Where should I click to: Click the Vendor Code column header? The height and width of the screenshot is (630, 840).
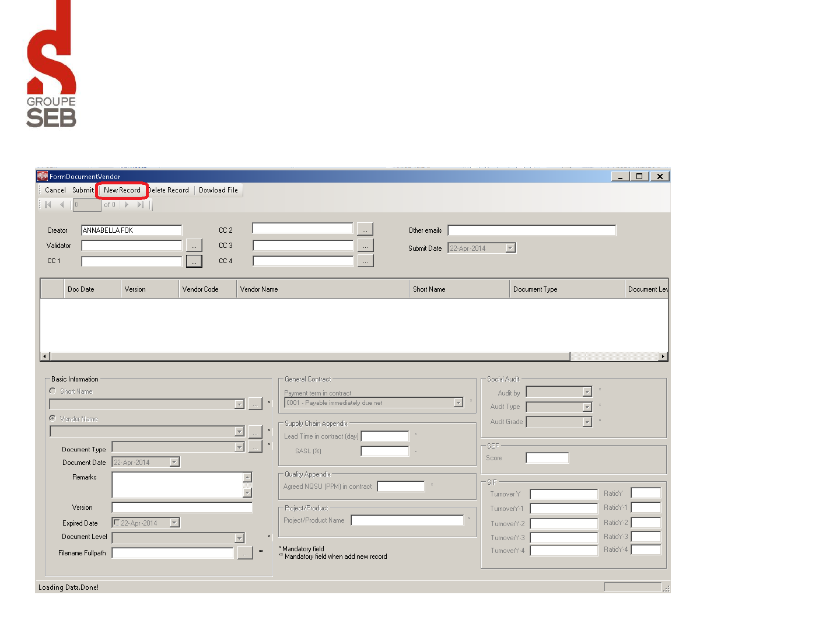pyautogui.click(x=207, y=289)
